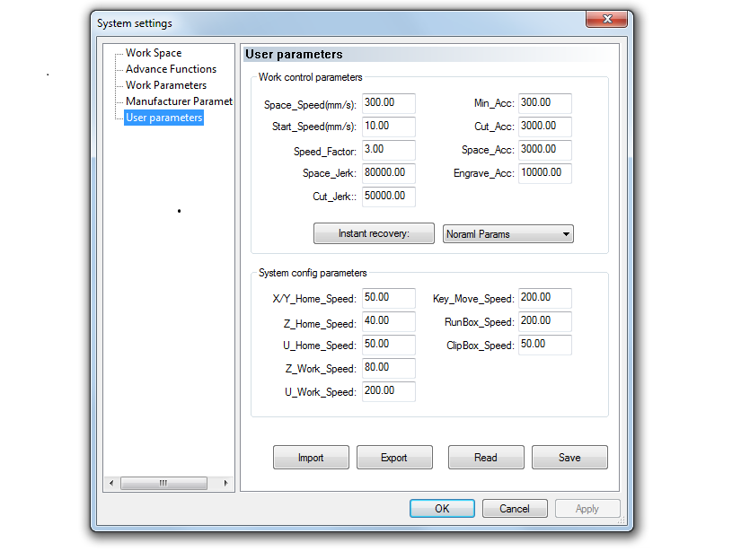Select Work Space in the tree
Viewport: 750px width, 560px height.
(x=153, y=53)
